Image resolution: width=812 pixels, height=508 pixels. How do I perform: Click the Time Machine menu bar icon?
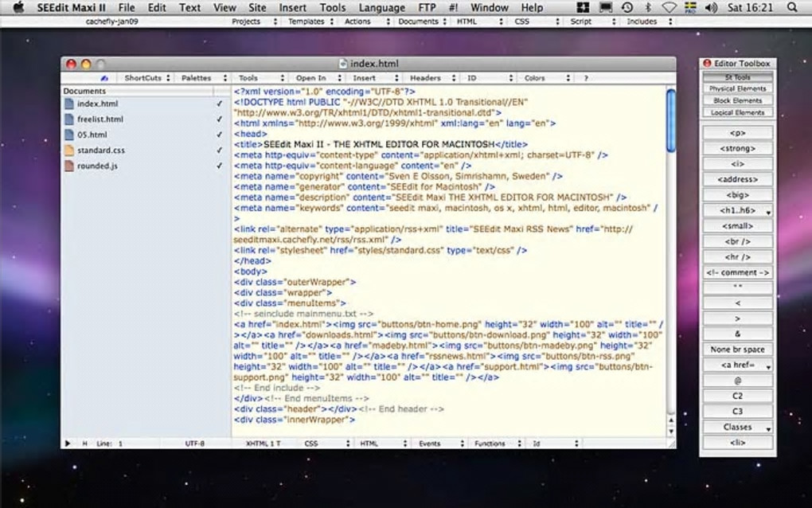point(627,7)
